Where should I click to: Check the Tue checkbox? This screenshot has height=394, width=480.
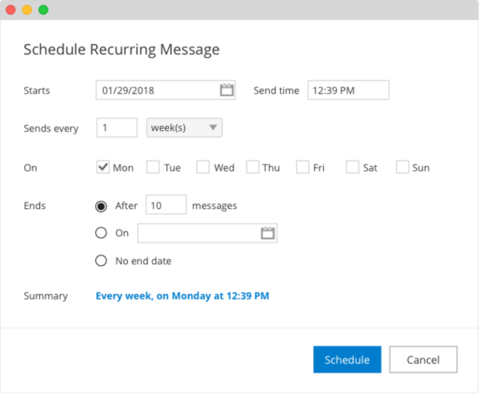tap(153, 167)
